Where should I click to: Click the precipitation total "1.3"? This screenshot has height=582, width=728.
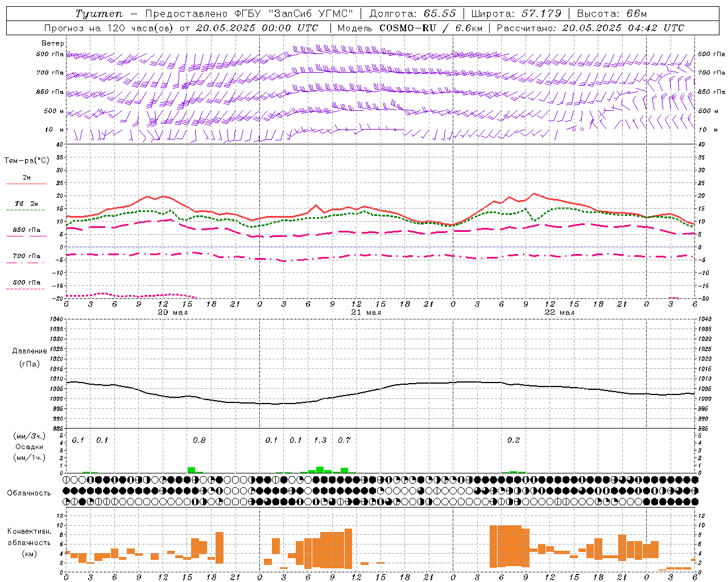click(320, 440)
